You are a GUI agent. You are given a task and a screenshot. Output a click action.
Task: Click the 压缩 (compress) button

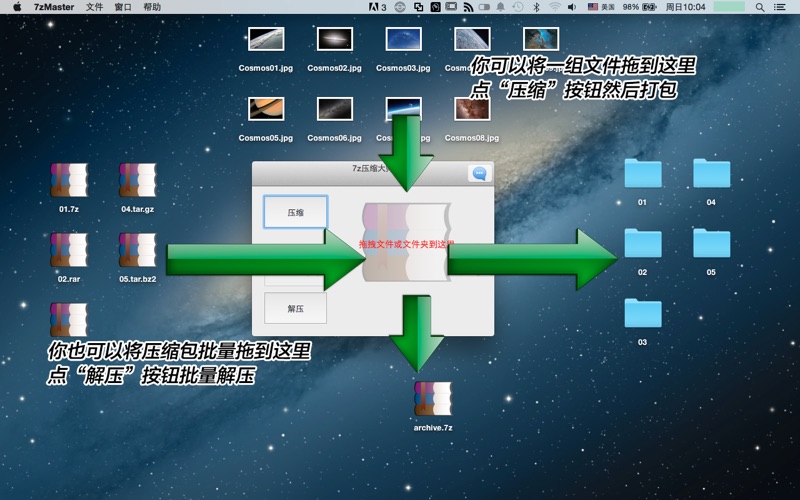coord(295,212)
